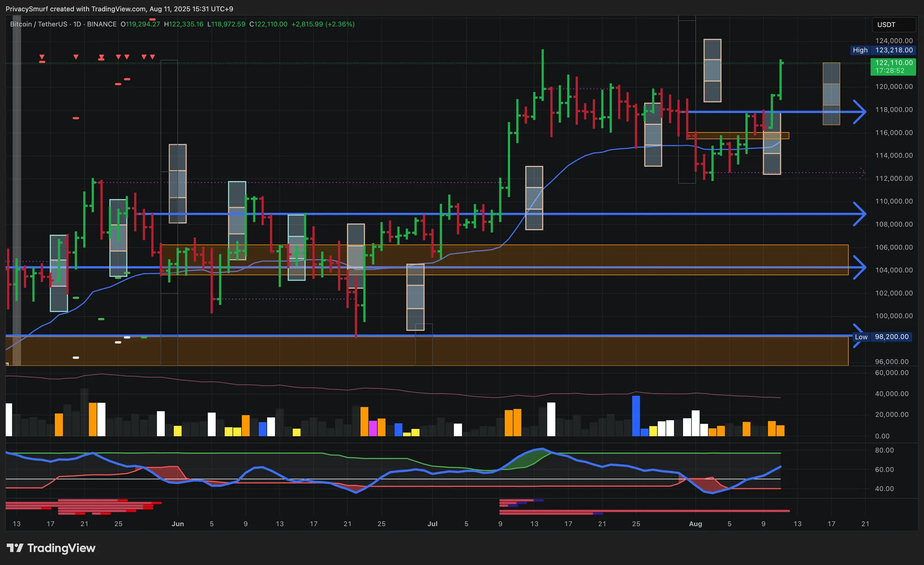The image size is (924, 565).
Task: Click the leftmost red down-triangle marker
Action: (x=42, y=57)
